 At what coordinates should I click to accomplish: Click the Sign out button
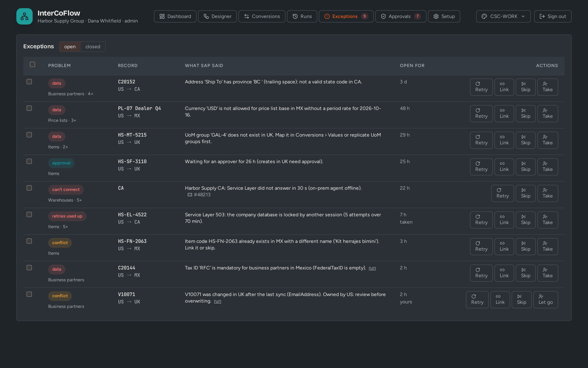[x=552, y=16]
